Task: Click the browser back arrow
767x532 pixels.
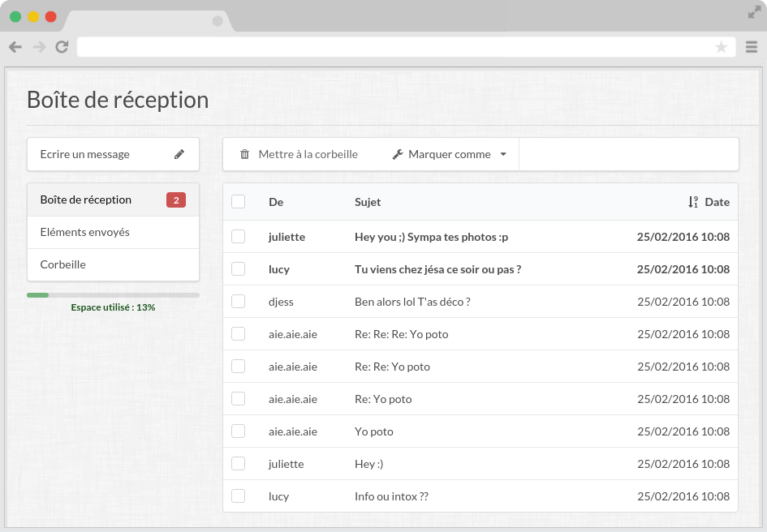Action: pyautogui.click(x=15, y=47)
